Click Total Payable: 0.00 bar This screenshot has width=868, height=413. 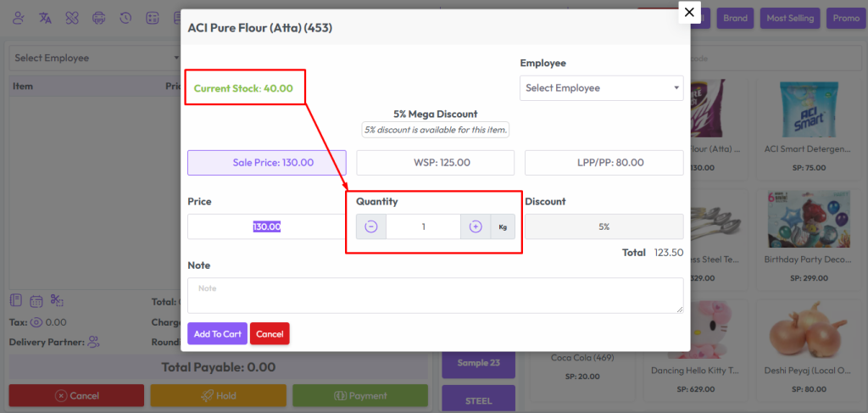pos(218,367)
